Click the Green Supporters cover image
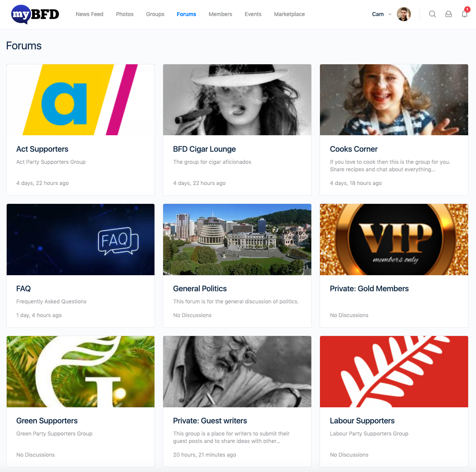The height and width of the screenshot is (472, 476). click(80, 372)
